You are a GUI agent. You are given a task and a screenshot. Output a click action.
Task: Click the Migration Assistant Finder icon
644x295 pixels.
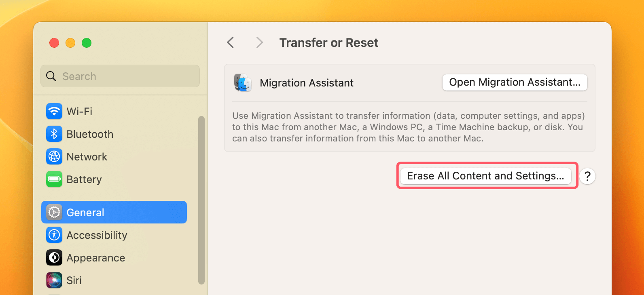(x=243, y=82)
